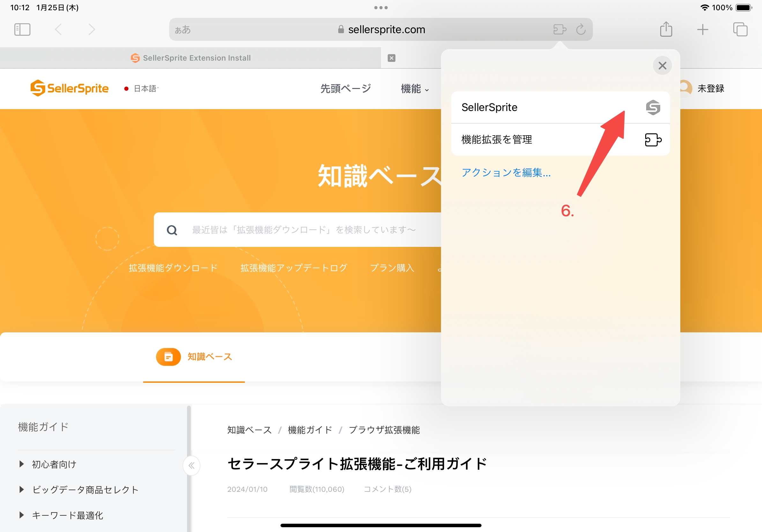The width and height of the screenshot is (762, 532).
Task: Open the share sheet icon
Action: click(666, 29)
